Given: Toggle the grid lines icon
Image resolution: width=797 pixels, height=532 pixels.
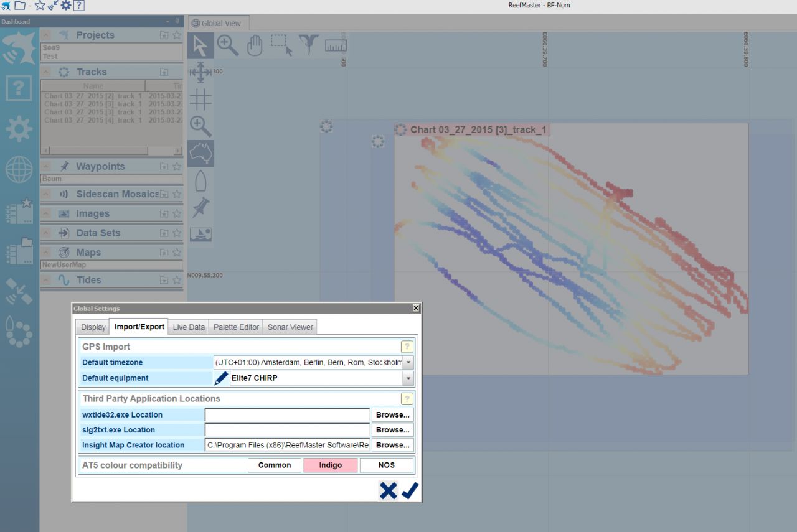Looking at the screenshot, I should click(x=200, y=100).
